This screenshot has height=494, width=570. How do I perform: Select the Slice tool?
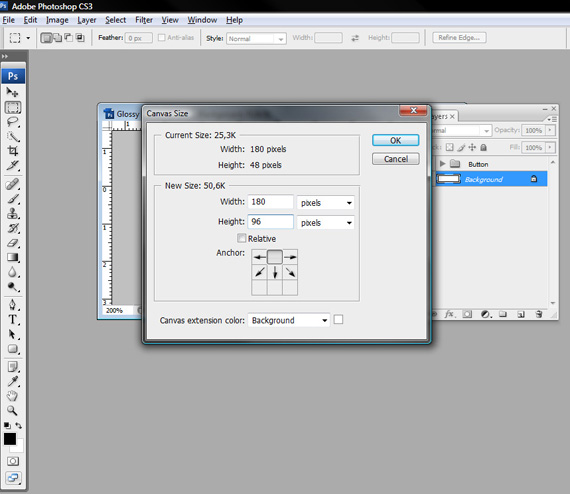point(13,165)
